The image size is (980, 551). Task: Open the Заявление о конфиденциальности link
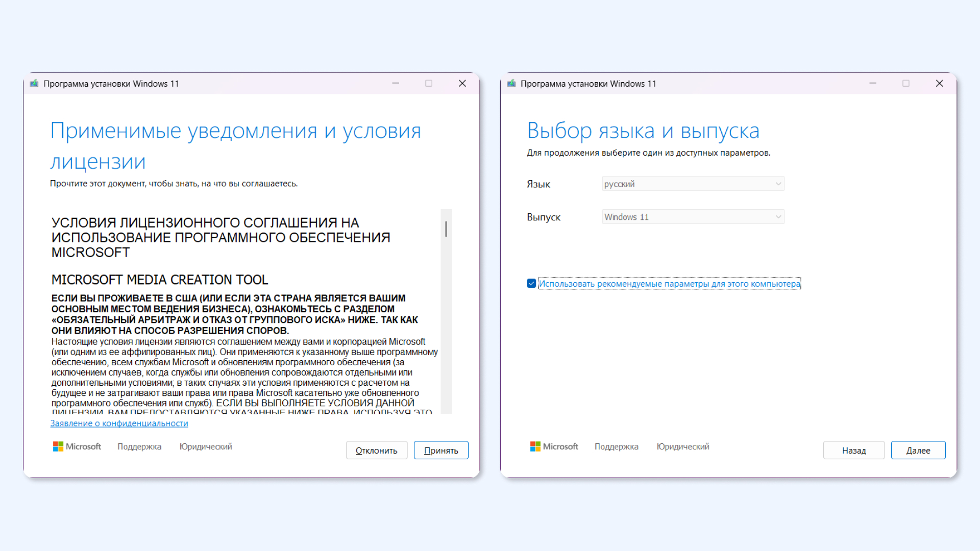coord(119,423)
